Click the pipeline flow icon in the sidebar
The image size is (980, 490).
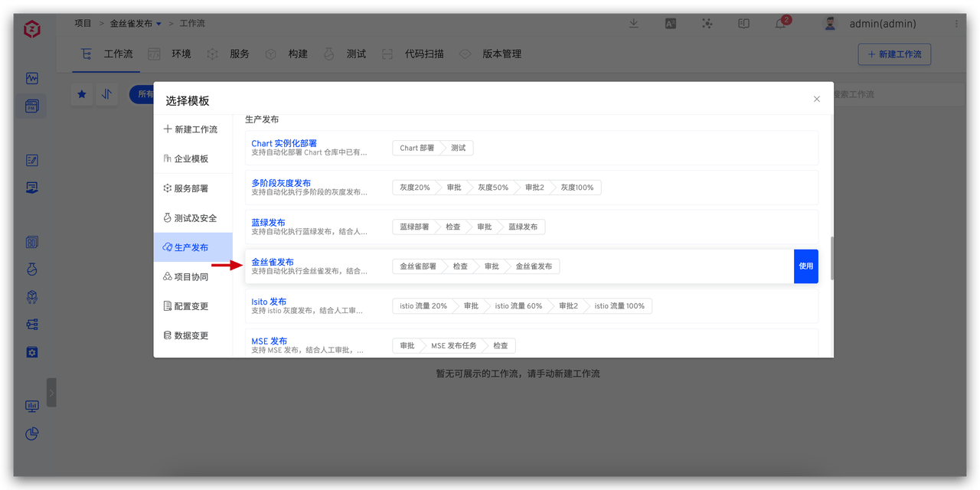(31, 324)
